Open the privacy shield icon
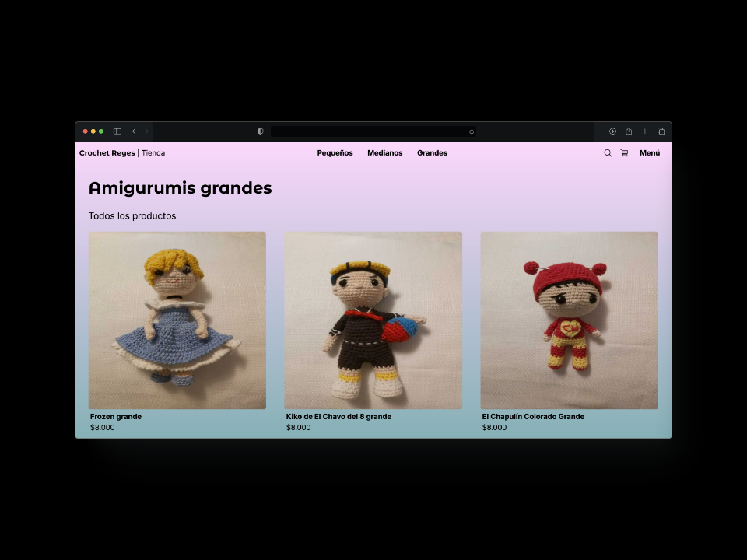The image size is (747, 560). point(260,131)
